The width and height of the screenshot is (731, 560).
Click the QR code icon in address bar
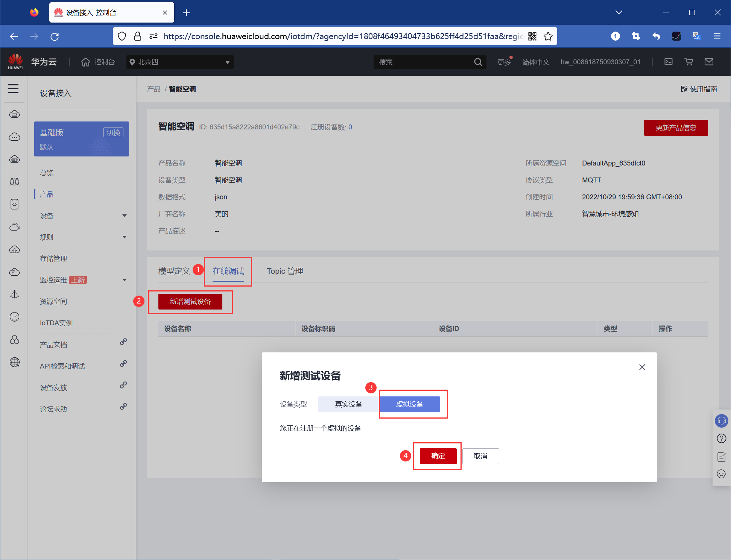532,36
